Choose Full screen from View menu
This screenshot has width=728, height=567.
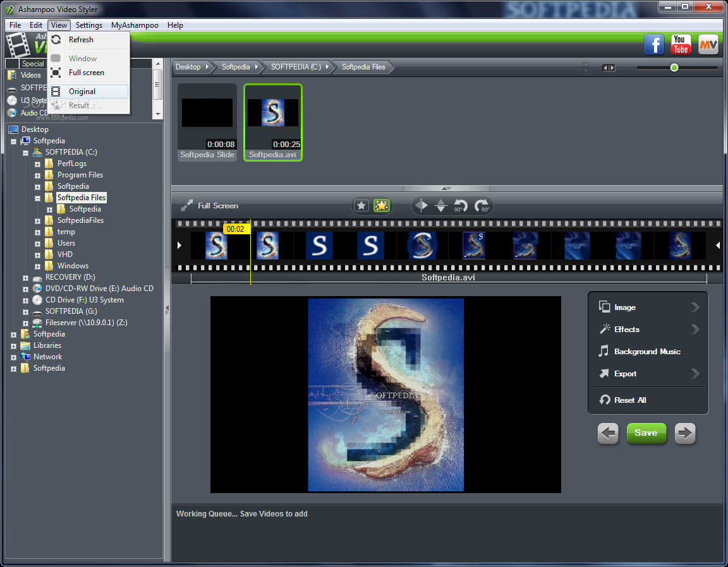(88, 73)
